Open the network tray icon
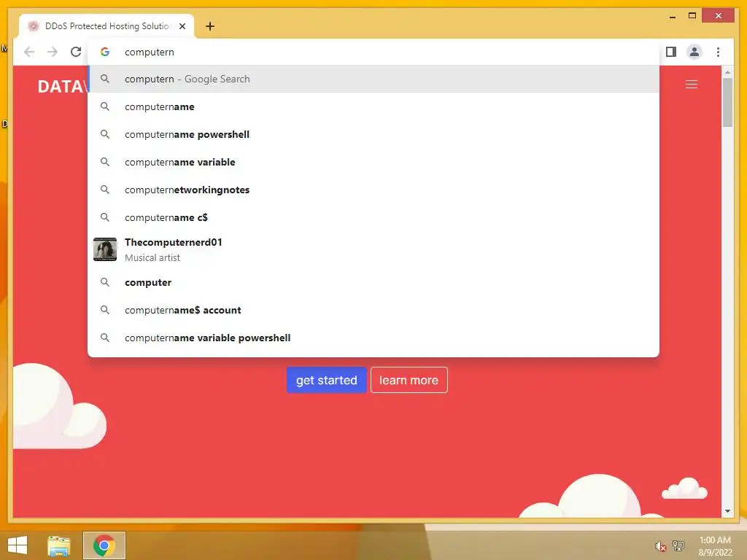 pyautogui.click(x=678, y=545)
